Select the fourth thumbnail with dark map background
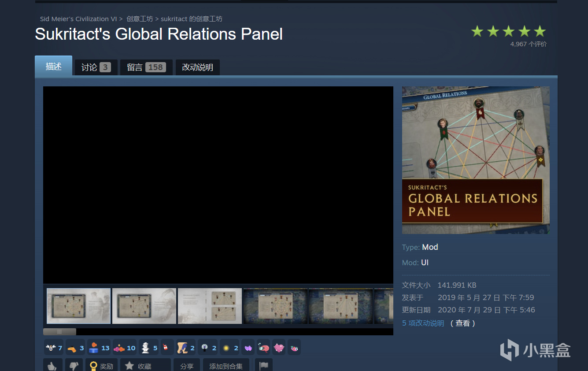 [275, 306]
